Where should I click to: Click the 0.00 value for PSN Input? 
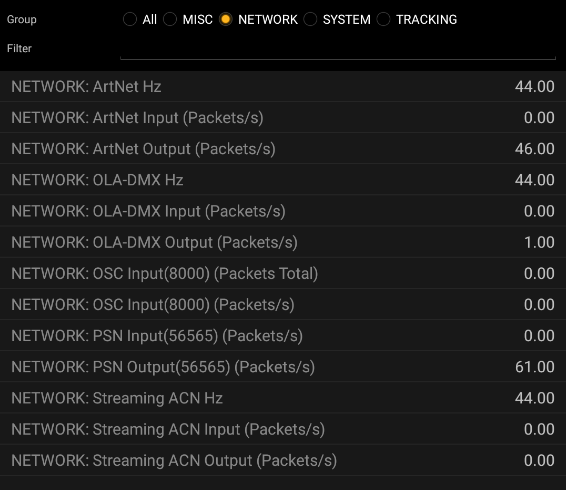click(x=539, y=336)
